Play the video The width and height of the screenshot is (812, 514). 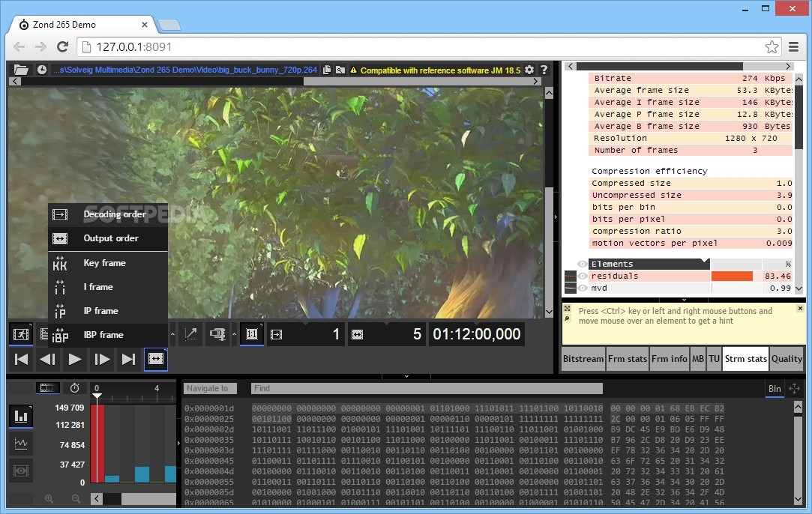pyautogui.click(x=74, y=359)
